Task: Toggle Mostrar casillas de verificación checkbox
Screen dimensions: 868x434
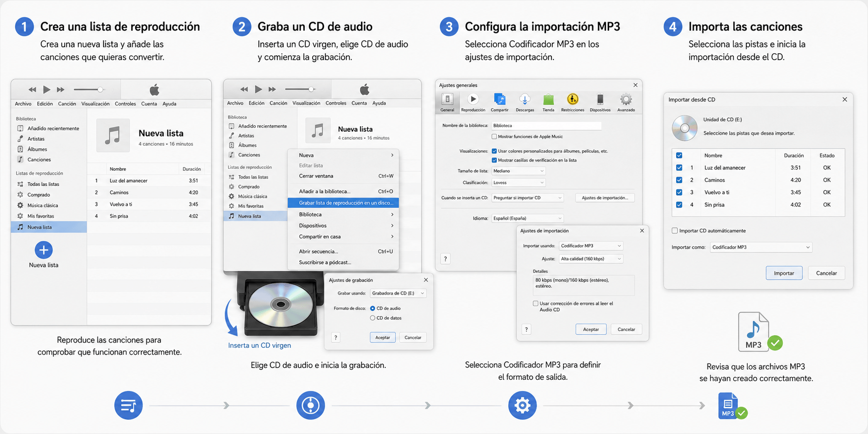Action: [x=494, y=160]
